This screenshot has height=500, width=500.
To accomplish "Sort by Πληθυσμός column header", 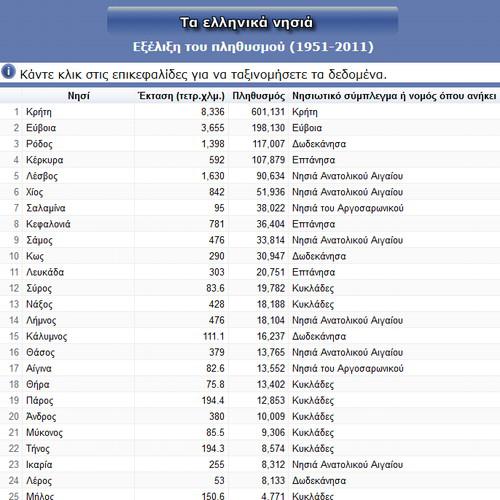I will click(259, 96).
